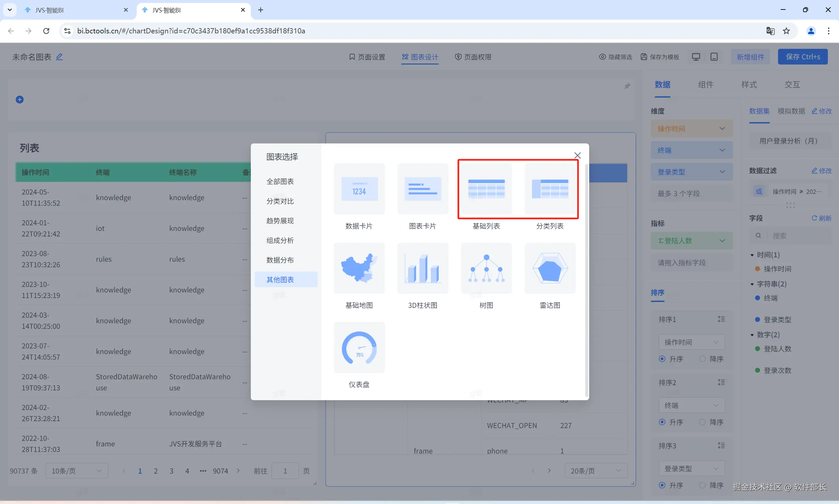Viewport: 839px width, 504px height.
Task: Switch to 趋势展现 chart category
Action: coord(280,221)
